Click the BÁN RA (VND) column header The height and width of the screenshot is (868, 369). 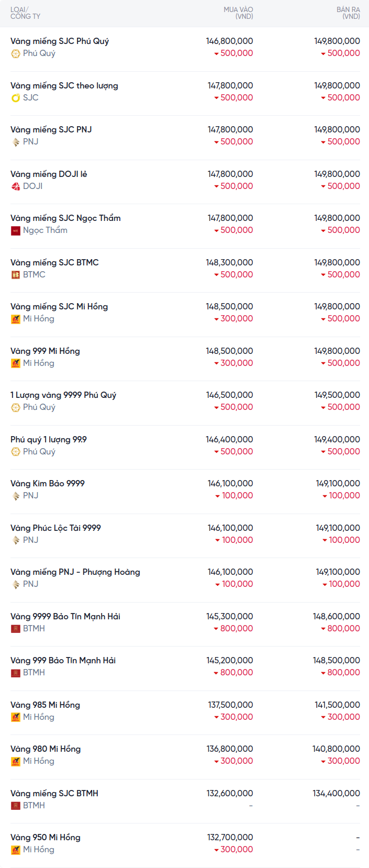(x=348, y=13)
